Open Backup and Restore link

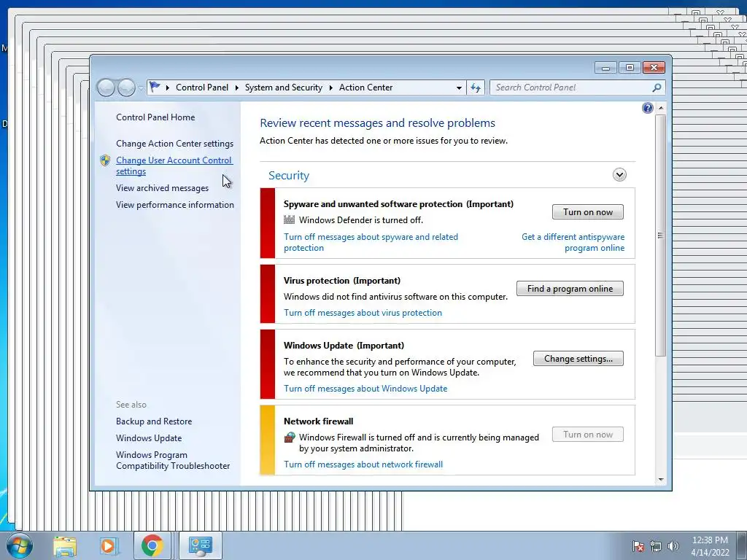pos(154,421)
